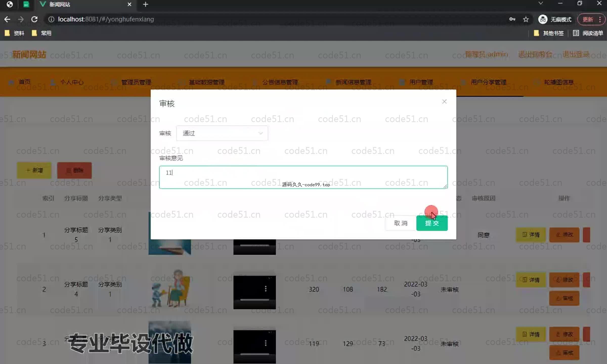Open video options menu in row 3
The width and height of the screenshot is (607, 364).
point(266,343)
